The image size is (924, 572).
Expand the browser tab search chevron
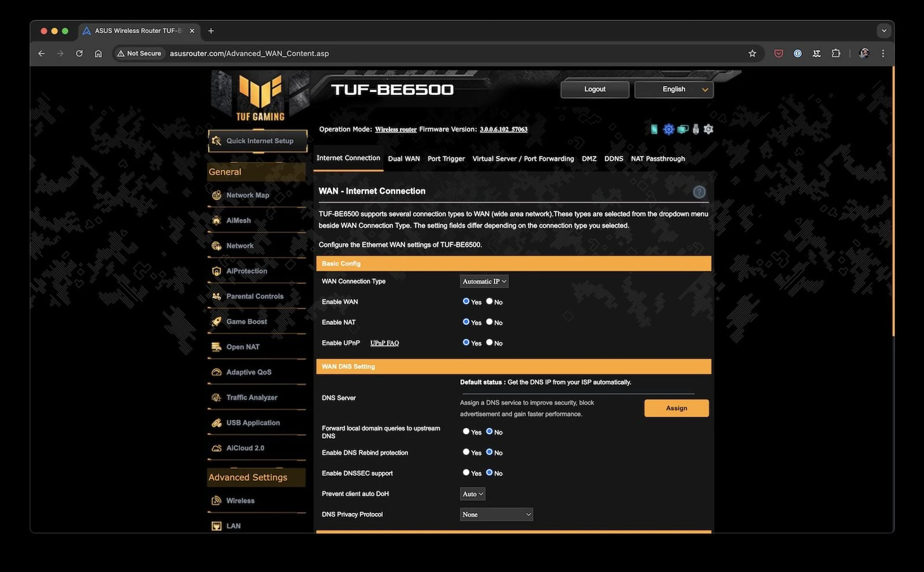coord(884,31)
